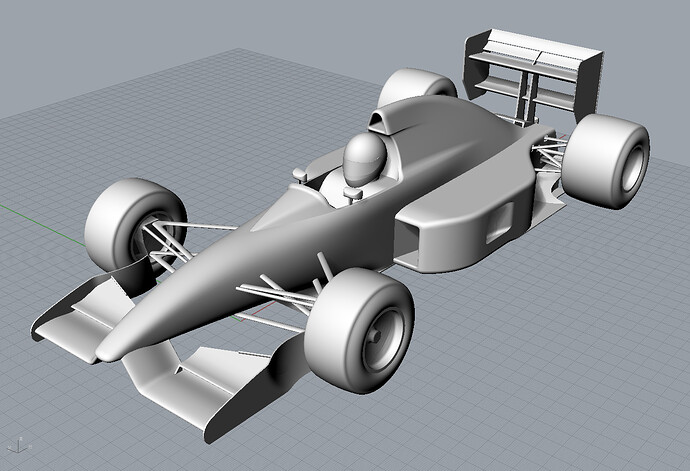Viewport: 690px width, 471px height.
Task: Select the near-side cockpit mirror
Action: point(353,194)
